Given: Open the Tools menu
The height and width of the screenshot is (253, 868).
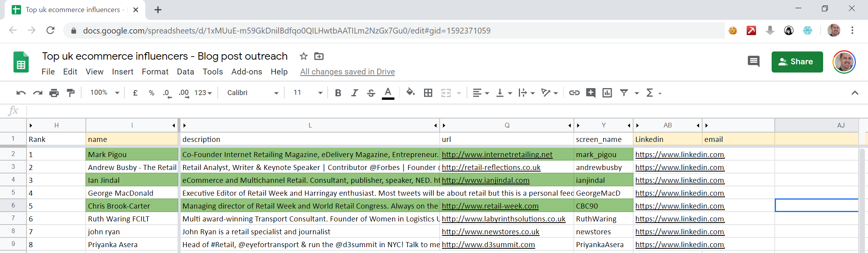Looking at the screenshot, I should tap(213, 72).
